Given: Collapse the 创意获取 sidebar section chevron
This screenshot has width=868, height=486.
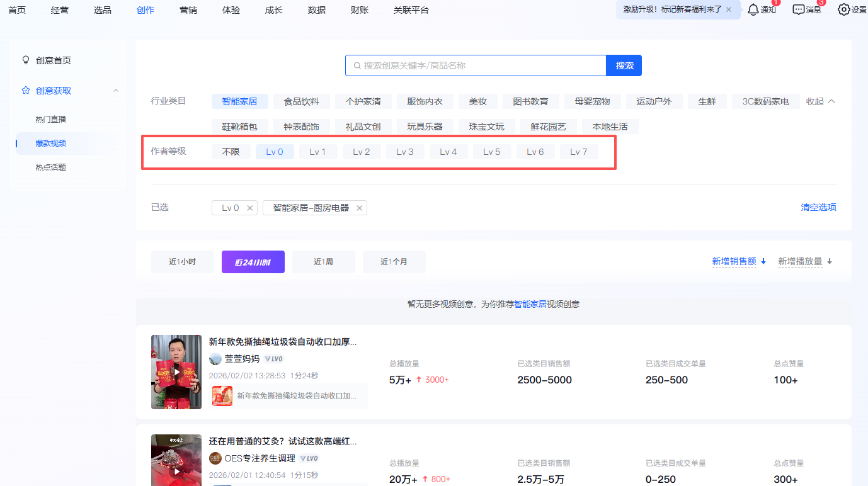Looking at the screenshot, I should tap(115, 90).
